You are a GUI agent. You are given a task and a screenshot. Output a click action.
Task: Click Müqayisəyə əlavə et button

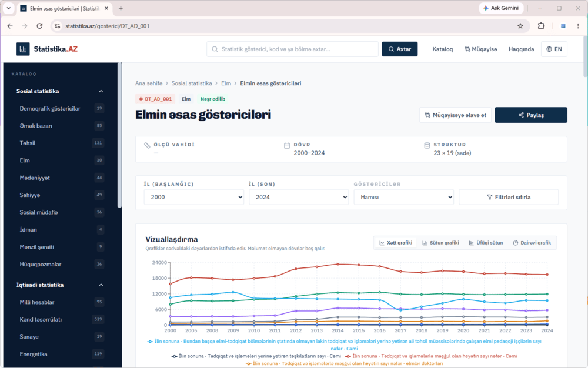point(455,115)
